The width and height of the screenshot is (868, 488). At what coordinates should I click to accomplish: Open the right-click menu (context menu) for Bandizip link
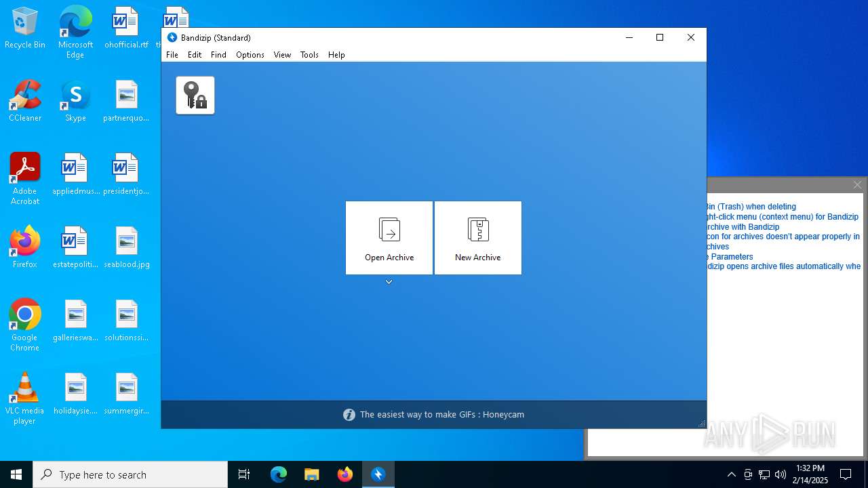click(783, 217)
